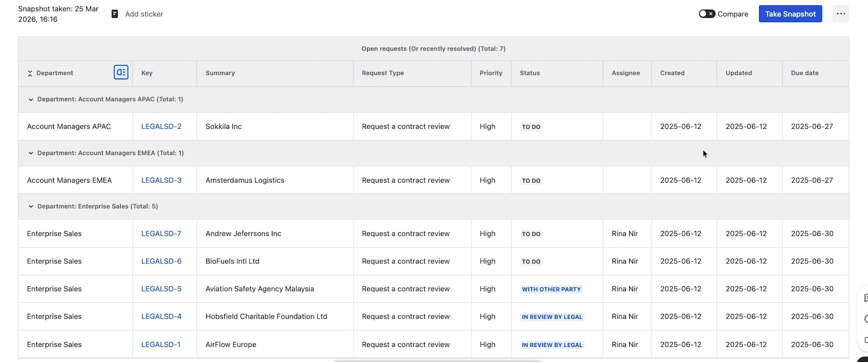Collapse the Account Managers APAC group
This screenshot has height=362, width=868.
point(31,100)
